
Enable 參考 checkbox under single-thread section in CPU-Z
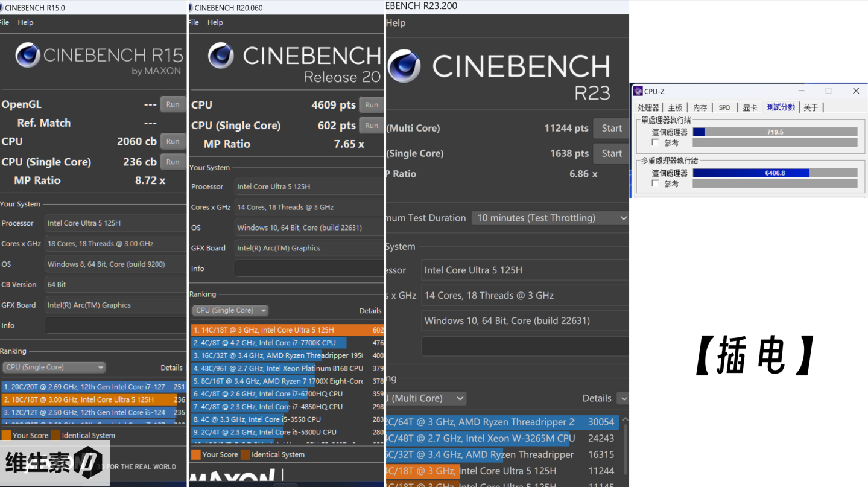pos(656,143)
